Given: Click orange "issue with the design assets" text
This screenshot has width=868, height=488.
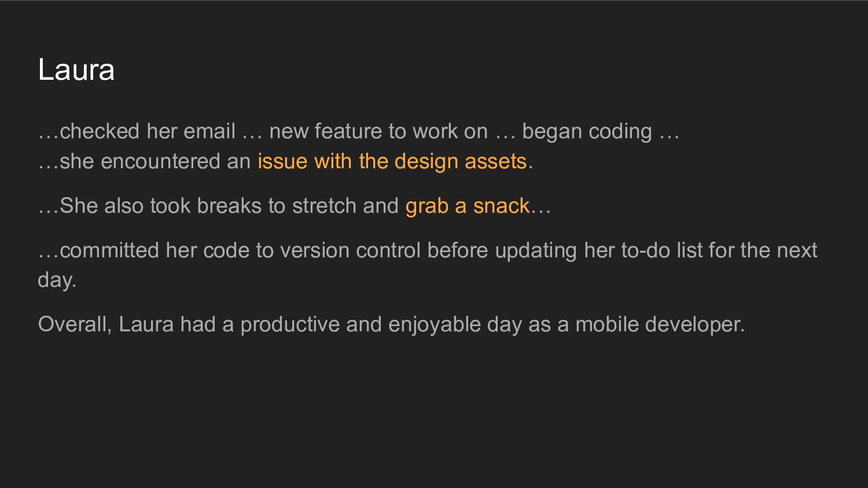Looking at the screenshot, I should coord(392,161).
